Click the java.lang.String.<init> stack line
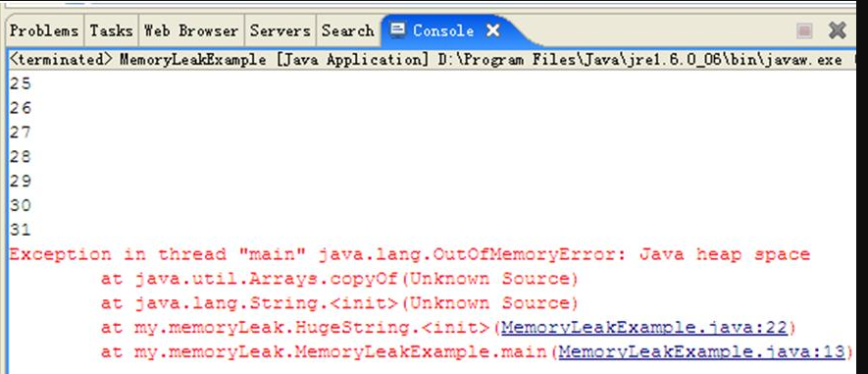 click(x=339, y=303)
